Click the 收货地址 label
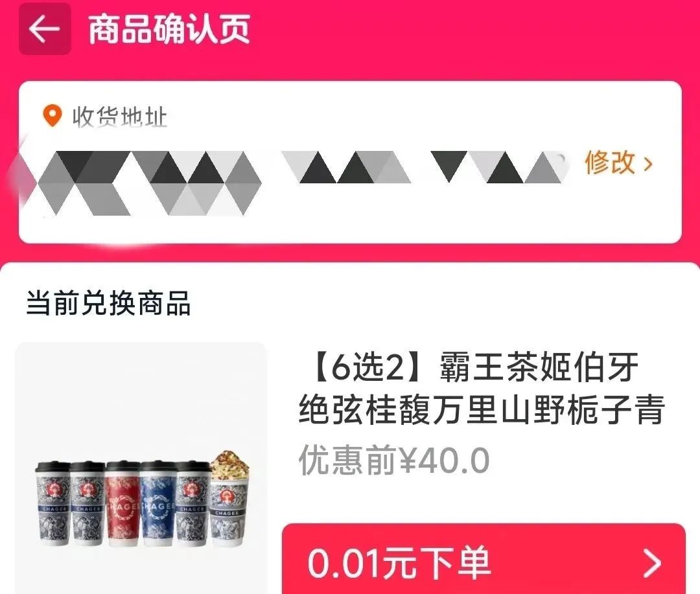Screen dimensions: 700x594 point(120,117)
